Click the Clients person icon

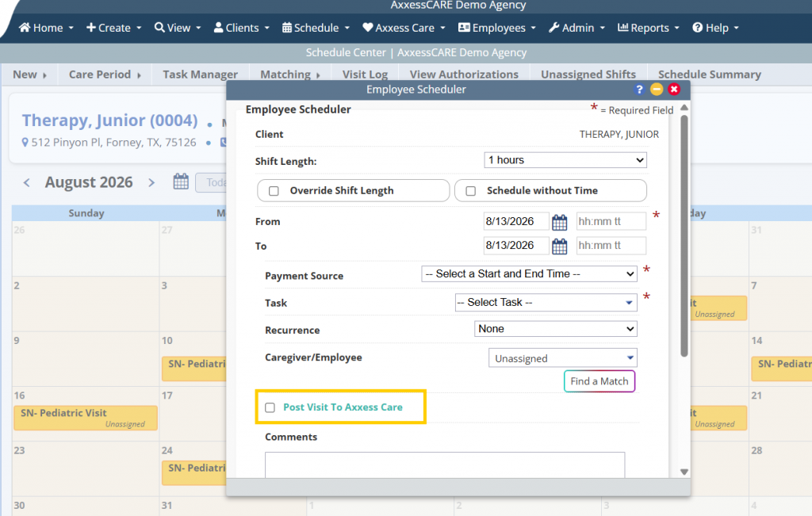click(218, 28)
